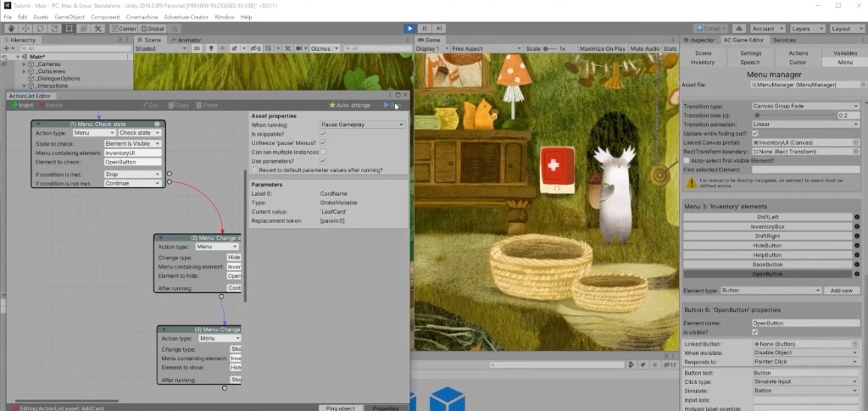The image size is (868, 411).
Task: Toggle scene audio icon
Action: click(x=223, y=48)
